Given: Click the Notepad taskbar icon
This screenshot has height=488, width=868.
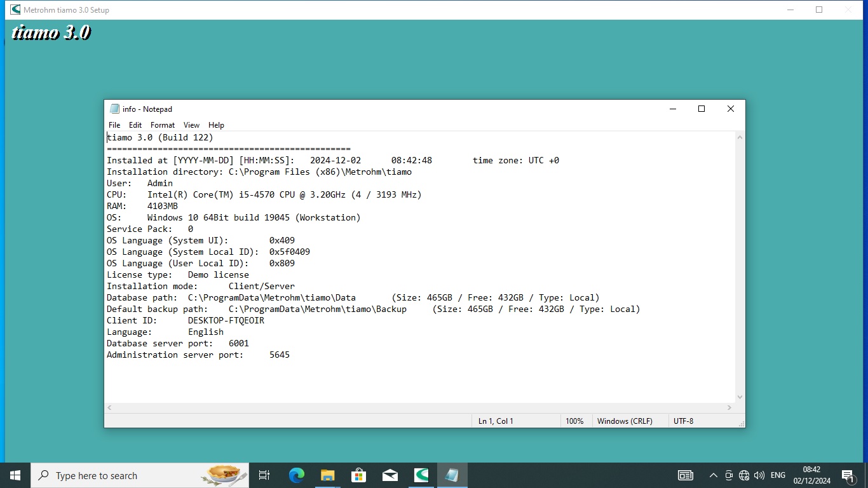Looking at the screenshot, I should (x=452, y=475).
